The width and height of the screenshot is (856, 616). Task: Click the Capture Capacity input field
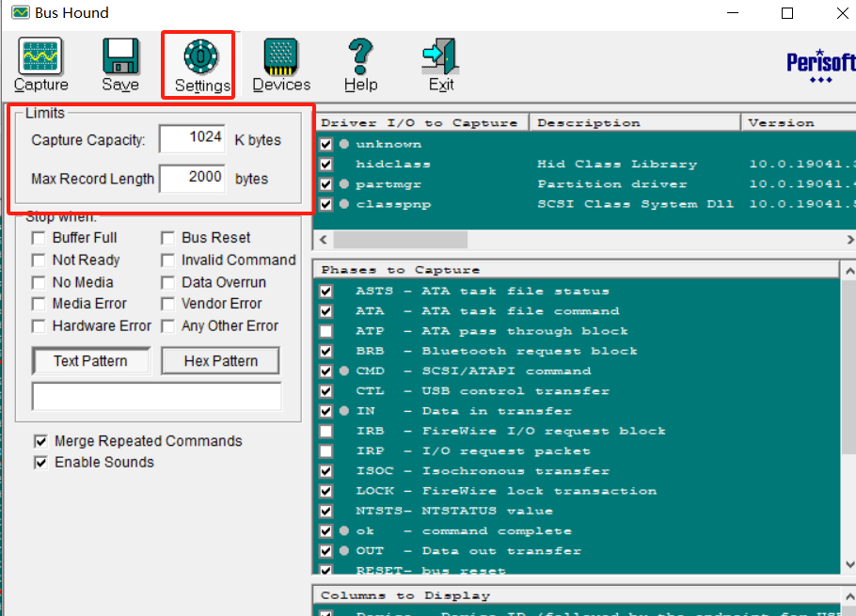click(192, 138)
